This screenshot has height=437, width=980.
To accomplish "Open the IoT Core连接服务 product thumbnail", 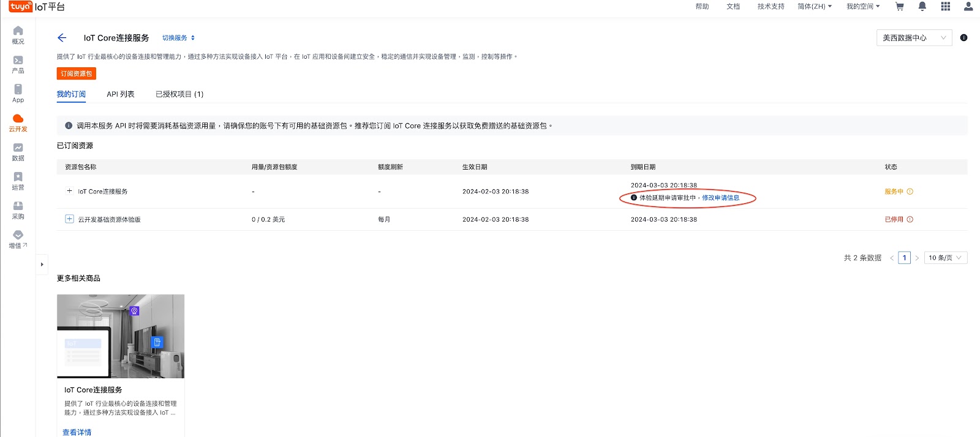I will coord(121,336).
